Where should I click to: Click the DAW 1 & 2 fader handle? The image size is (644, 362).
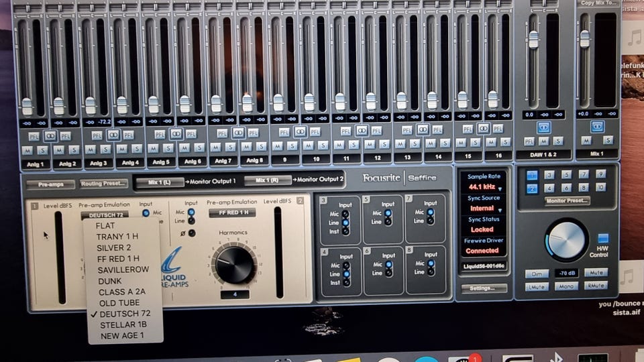click(x=533, y=40)
